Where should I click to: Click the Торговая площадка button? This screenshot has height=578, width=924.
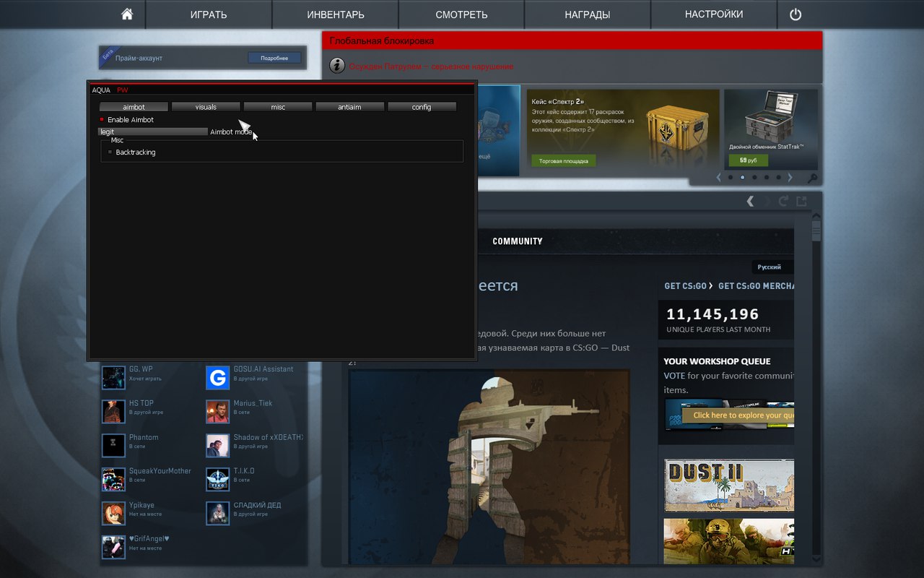(564, 160)
